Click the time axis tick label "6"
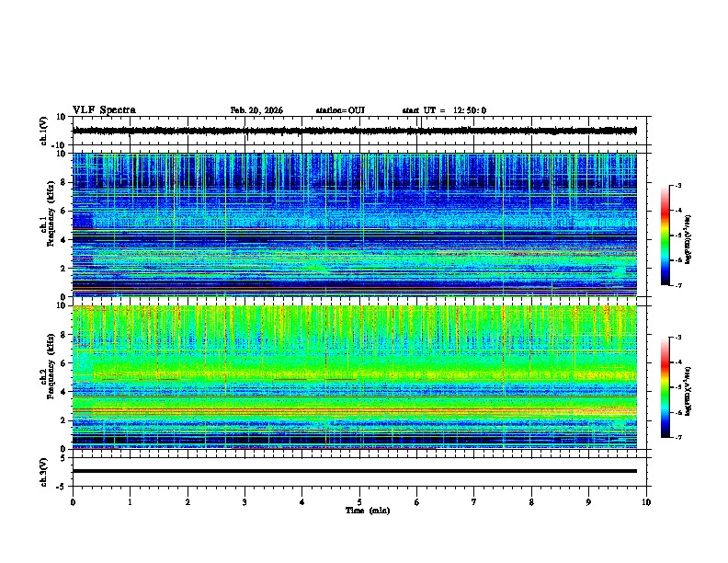728x563 pixels. [416, 502]
